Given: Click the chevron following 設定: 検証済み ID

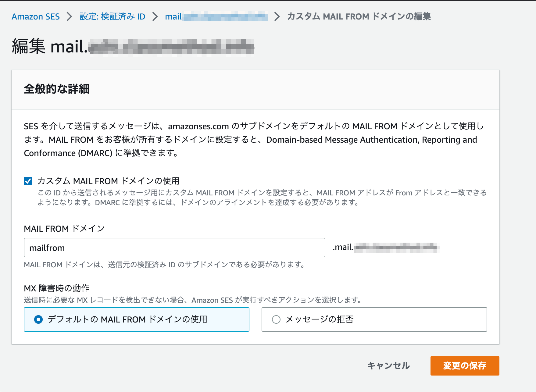Looking at the screenshot, I should 155,17.
